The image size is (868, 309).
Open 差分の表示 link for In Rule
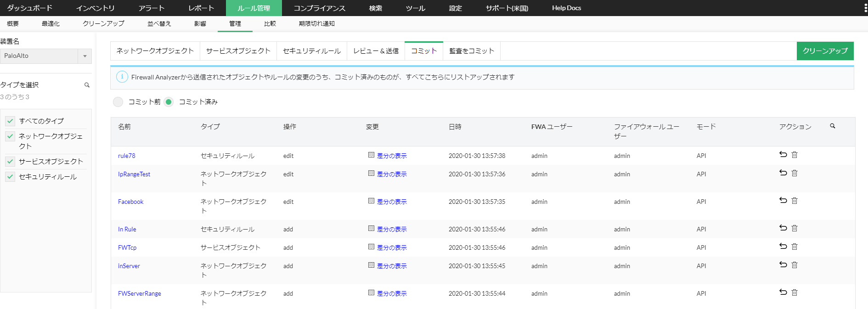pyautogui.click(x=391, y=229)
